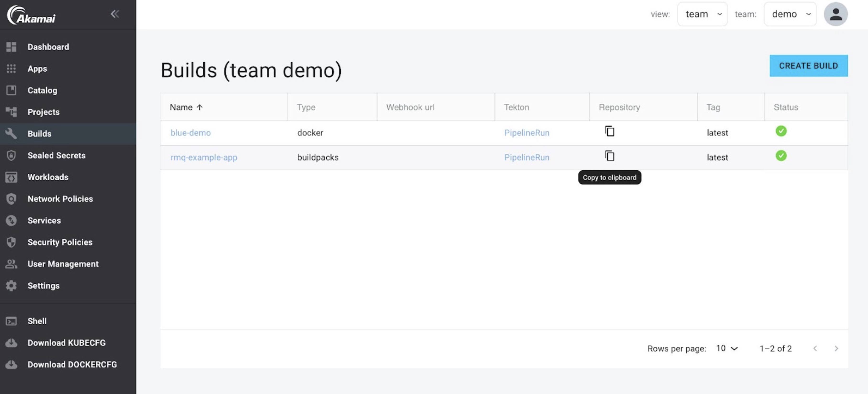868x394 pixels.
Task: Go to next page arrow
Action: tap(836, 348)
